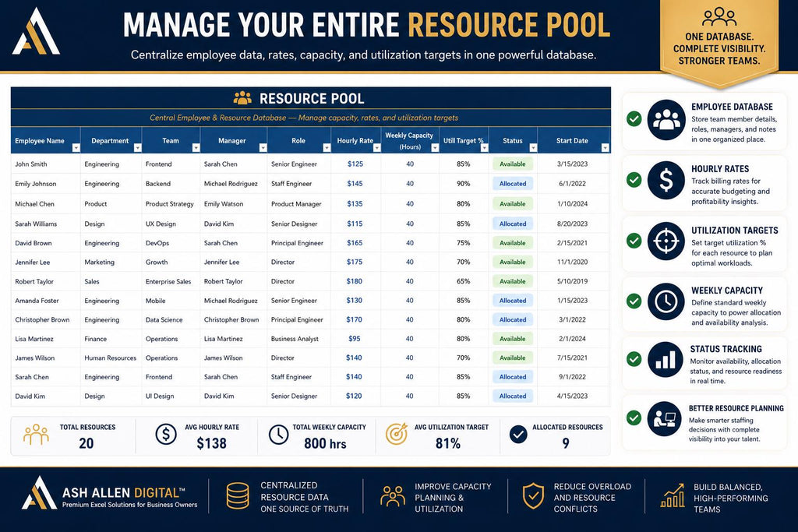Click the people icon beside Resource Pool title
Image resolution: width=798 pixels, height=532 pixels.
[x=242, y=97]
